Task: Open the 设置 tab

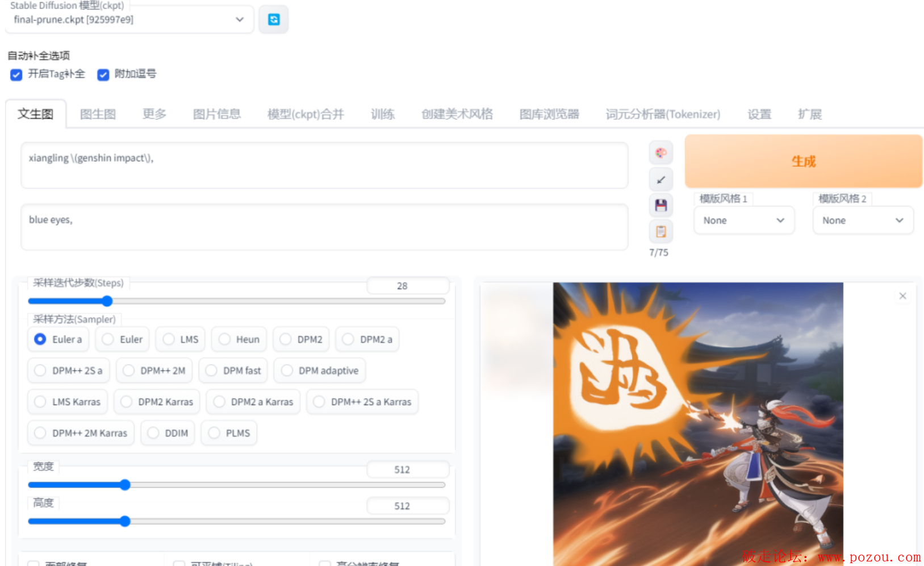Action: [759, 114]
